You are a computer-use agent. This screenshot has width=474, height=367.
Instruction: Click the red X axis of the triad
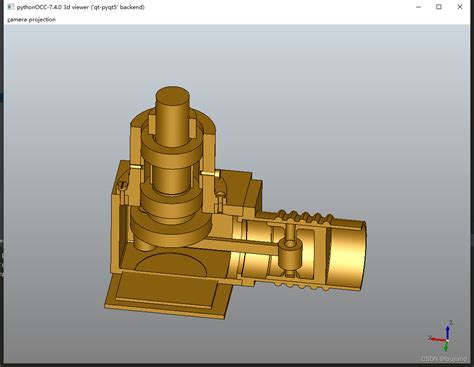click(438, 339)
